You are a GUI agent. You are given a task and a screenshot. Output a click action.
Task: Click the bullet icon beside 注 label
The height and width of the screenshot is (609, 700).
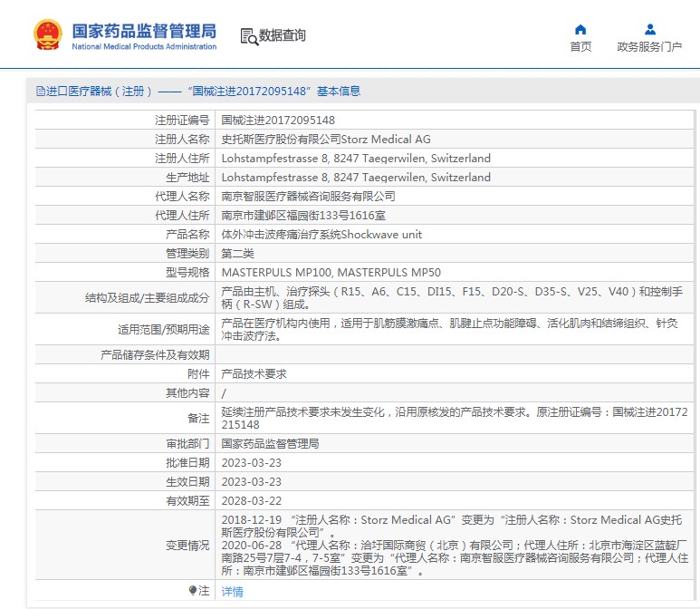pos(192,591)
